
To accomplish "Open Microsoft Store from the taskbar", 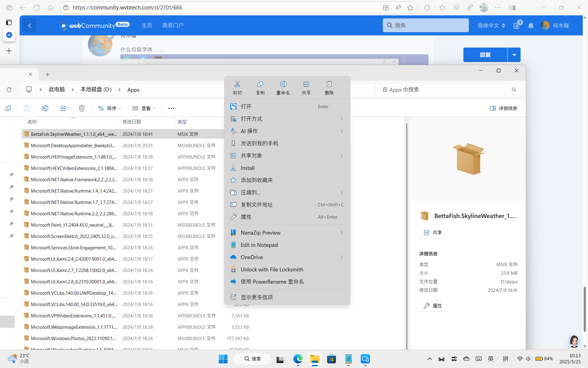I will pos(331,359).
